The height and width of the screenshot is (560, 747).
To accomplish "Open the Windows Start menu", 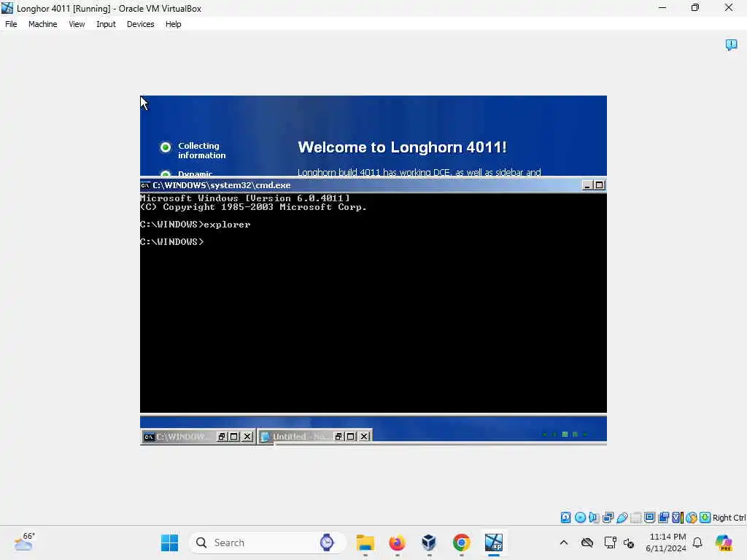I will 169,542.
